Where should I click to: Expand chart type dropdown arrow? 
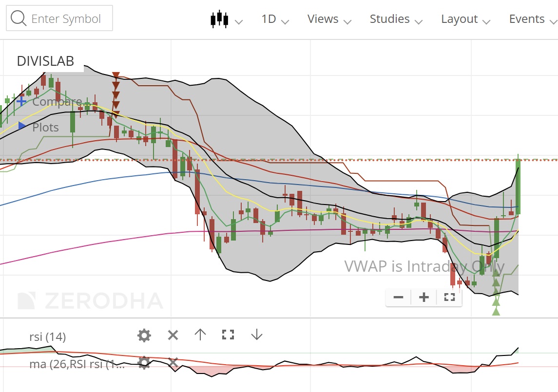pyautogui.click(x=239, y=22)
